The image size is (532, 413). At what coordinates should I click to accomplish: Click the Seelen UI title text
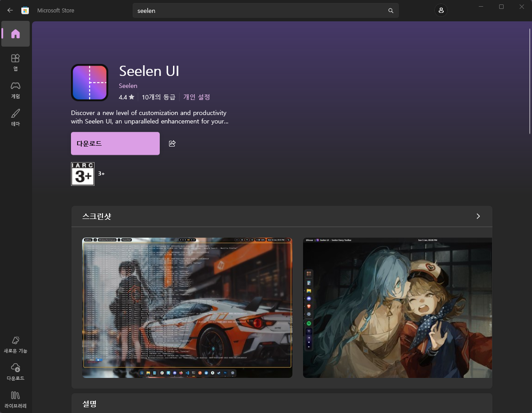pos(149,71)
